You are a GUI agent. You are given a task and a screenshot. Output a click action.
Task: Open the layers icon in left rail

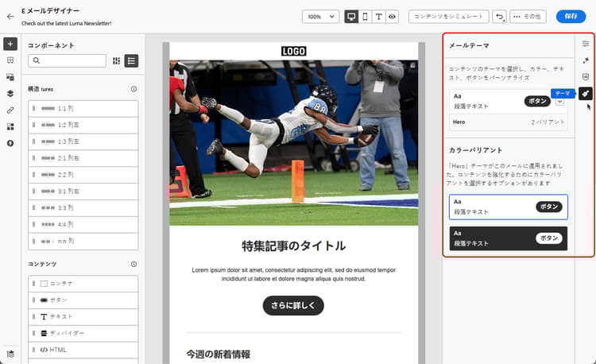click(10, 94)
